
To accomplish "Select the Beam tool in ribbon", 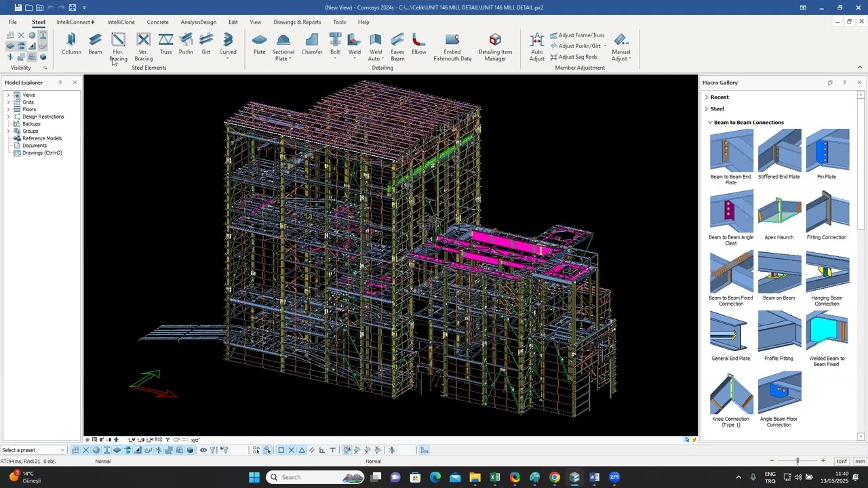I will click(x=95, y=45).
